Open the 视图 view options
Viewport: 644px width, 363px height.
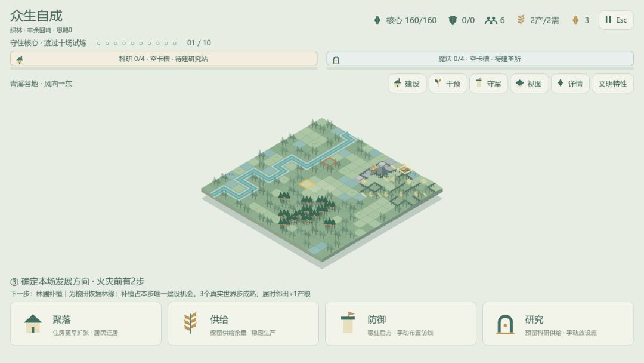click(x=529, y=84)
